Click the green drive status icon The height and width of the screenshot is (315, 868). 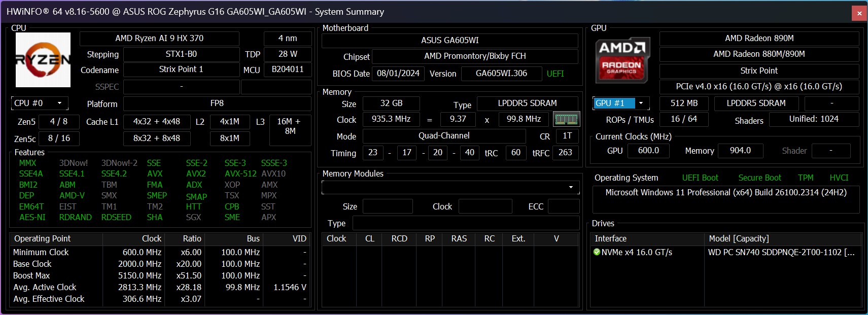pos(597,252)
